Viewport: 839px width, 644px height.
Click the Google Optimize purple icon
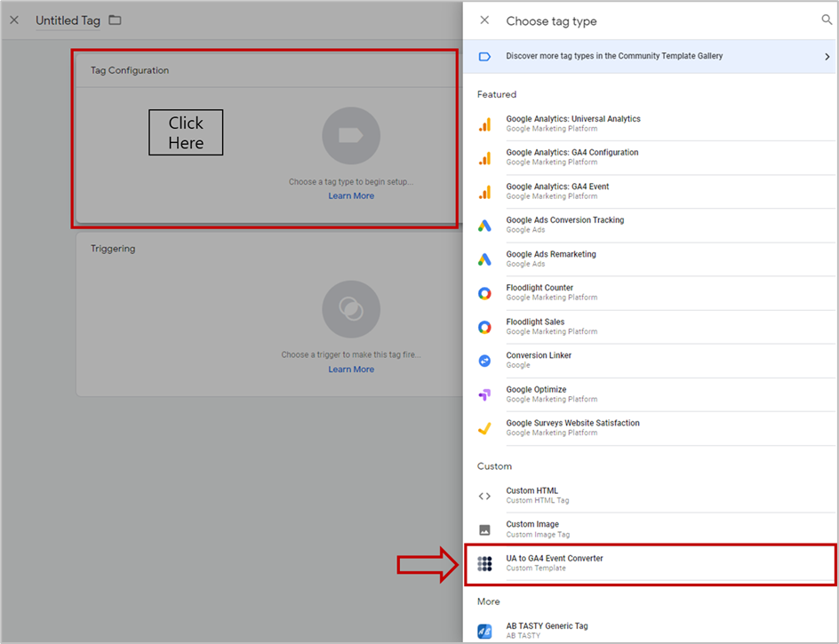pyautogui.click(x=484, y=395)
